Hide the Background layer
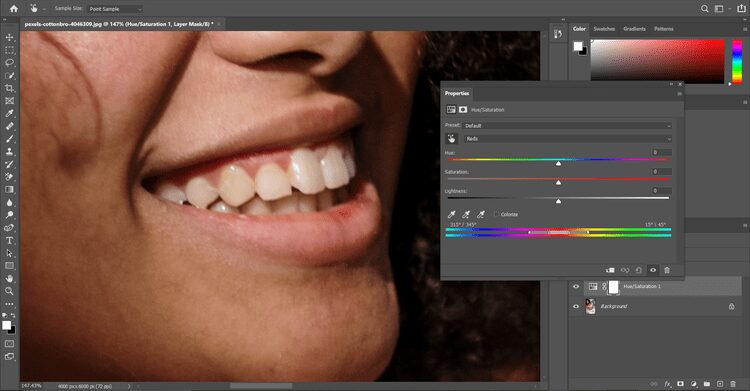 click(x=576, y=306)
